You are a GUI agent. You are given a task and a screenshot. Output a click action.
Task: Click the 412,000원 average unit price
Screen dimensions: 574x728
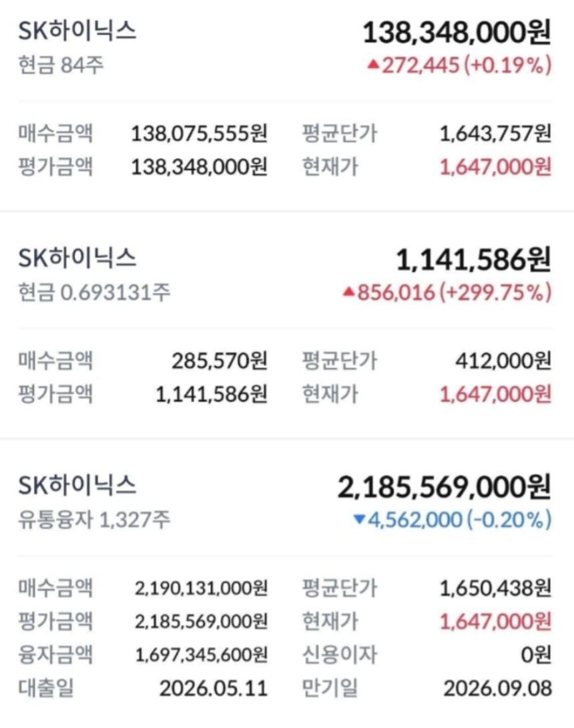(503, 361)
